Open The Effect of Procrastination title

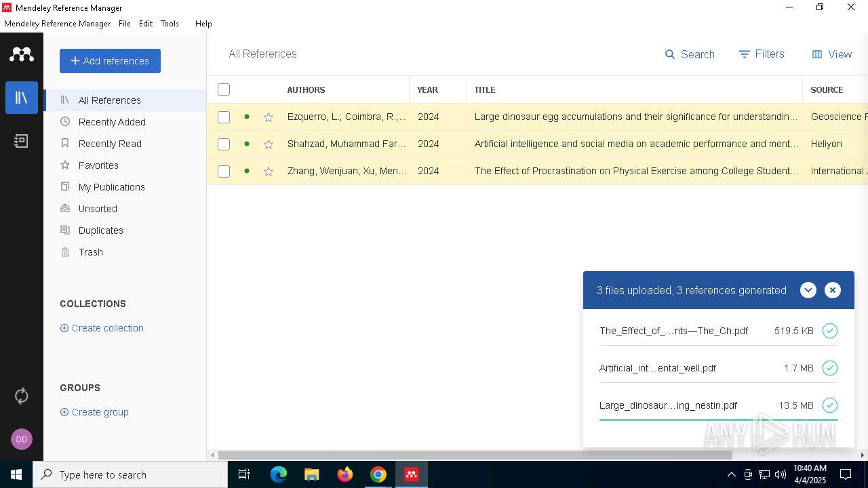tap(636, 171)
